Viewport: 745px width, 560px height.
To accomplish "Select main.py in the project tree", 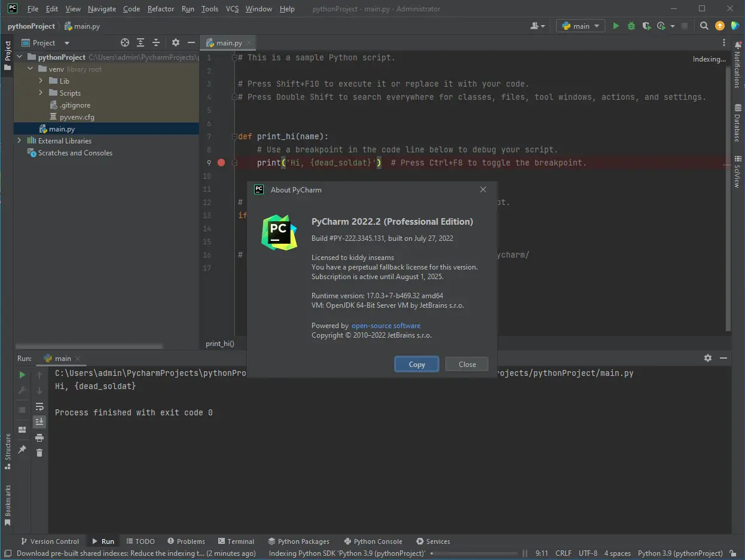I will [x=62, y=128].
